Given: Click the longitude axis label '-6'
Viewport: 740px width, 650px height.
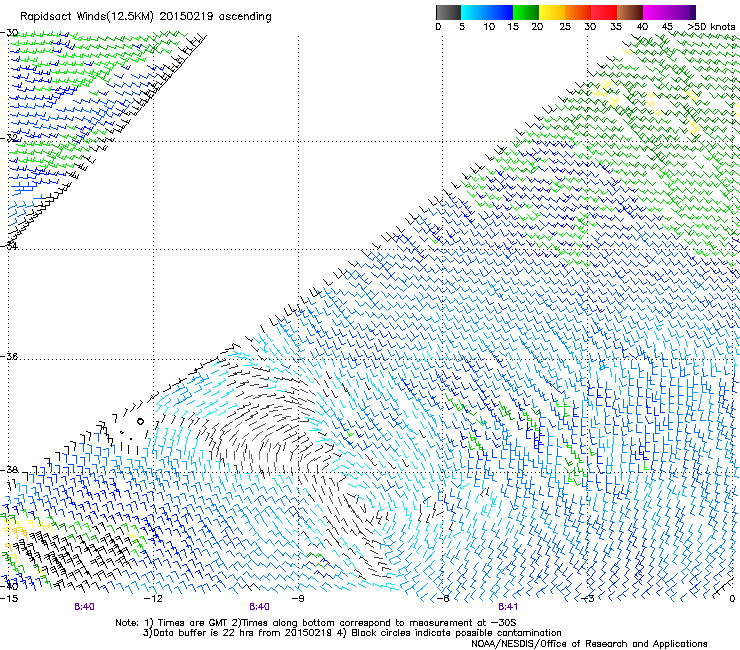Looking at the screenshot, I should [443, 599].
